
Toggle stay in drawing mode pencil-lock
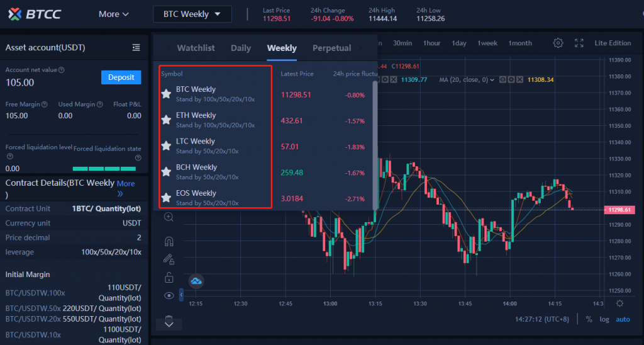169,259
